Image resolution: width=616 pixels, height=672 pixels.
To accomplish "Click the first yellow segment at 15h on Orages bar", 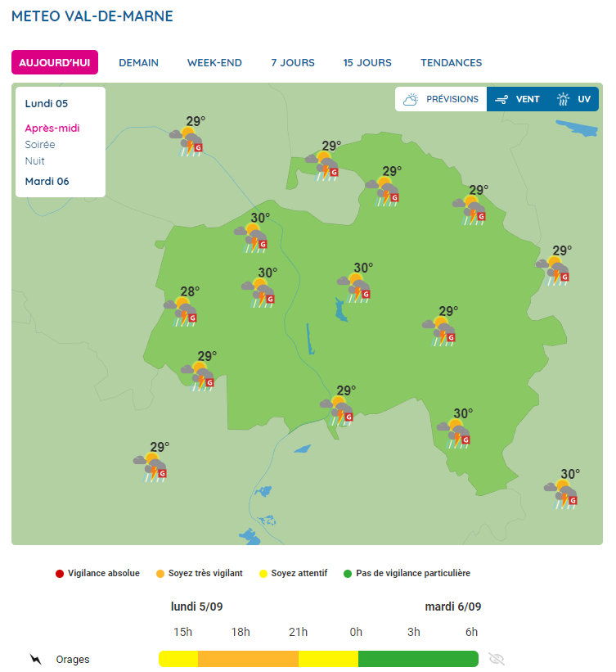I will pyautogui.click(x=178, y=659).
